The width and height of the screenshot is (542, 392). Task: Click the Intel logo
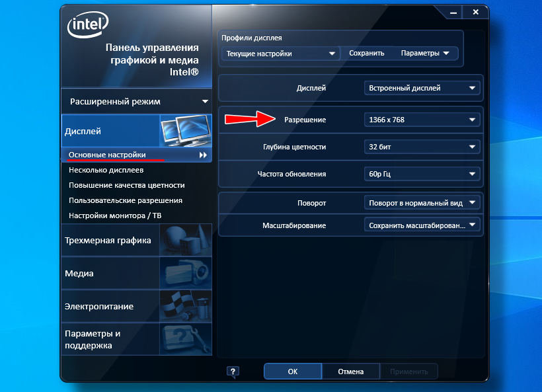88,24
